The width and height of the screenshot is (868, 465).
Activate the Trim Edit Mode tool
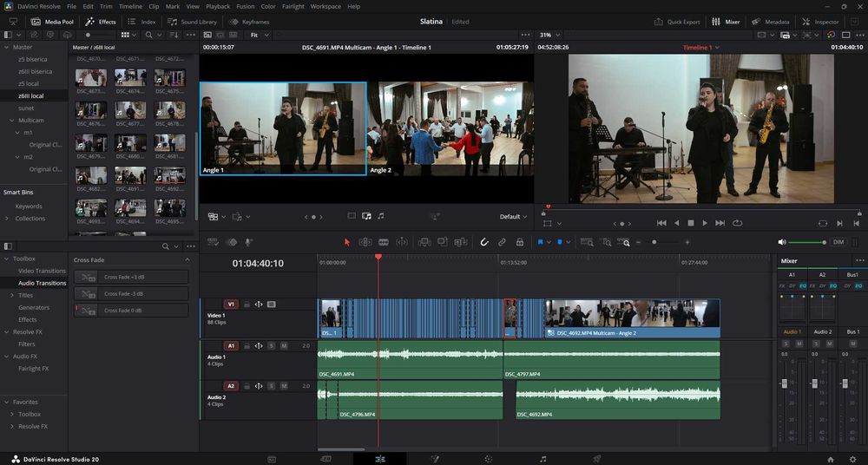[365, 242]
